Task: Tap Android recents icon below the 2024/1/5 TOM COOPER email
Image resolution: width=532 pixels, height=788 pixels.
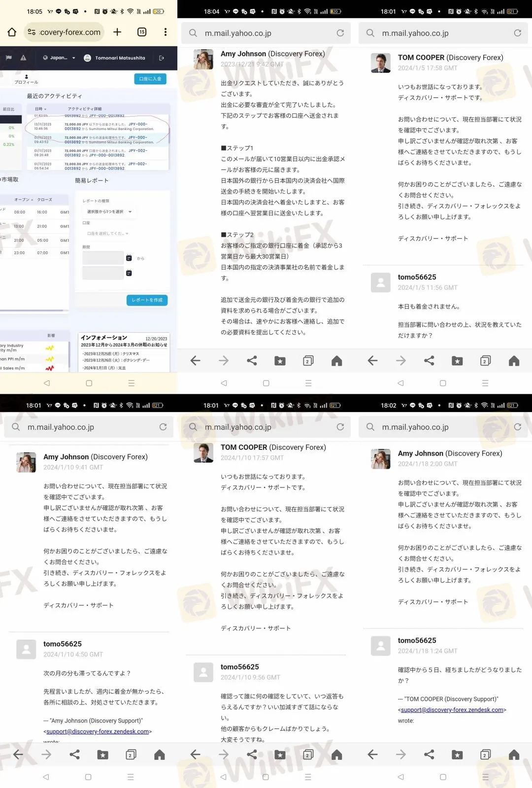Action: [x=485, y=383]
